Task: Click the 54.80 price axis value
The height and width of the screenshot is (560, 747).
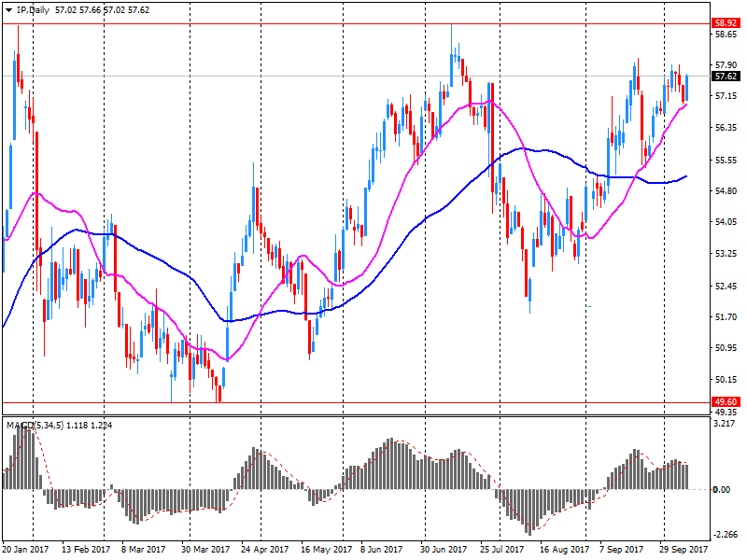Action: (x=726, y=191)
